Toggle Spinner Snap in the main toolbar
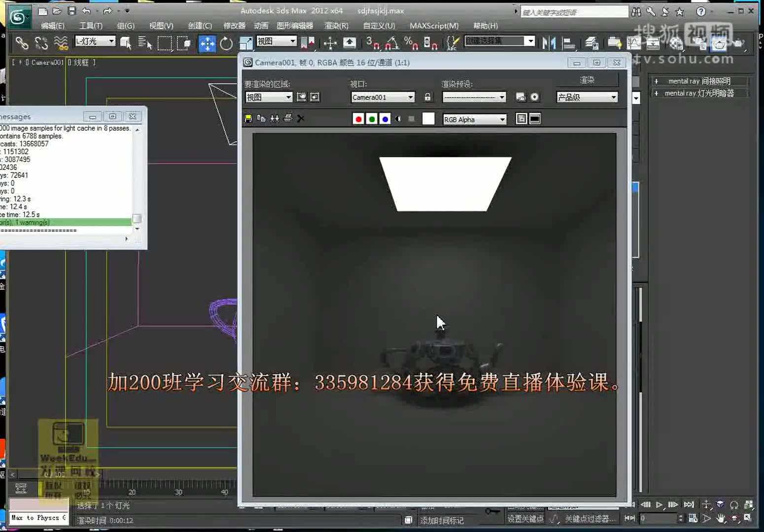The height and width of the screenshot is (532, 764). coord(430,43)
